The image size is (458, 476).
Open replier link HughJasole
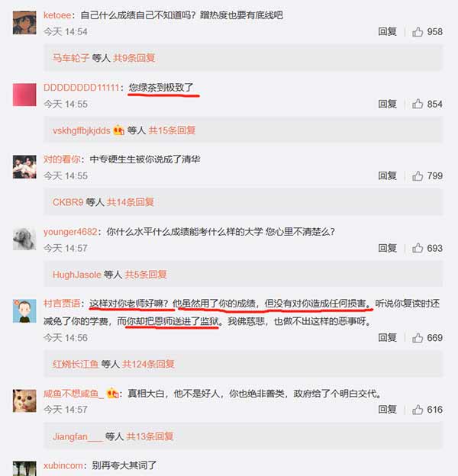coord(77,275)
